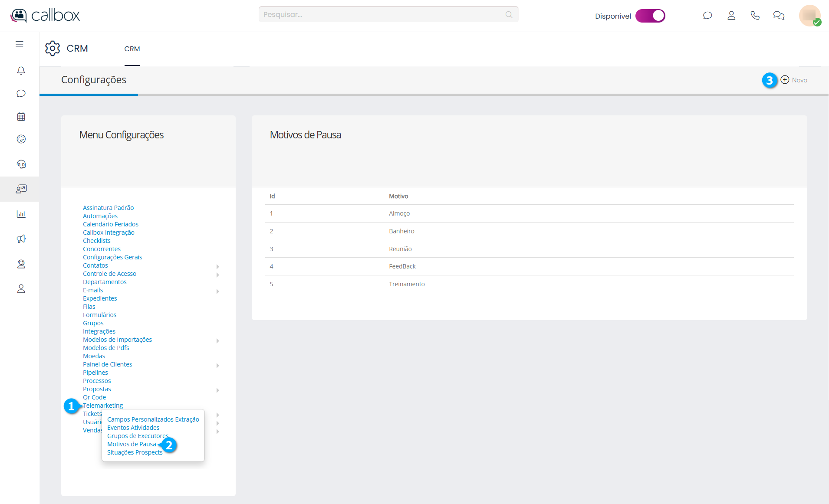The image size is (829, 504).
Task: Open the hamburger menu icon
Action: click(x=20, y=44)
